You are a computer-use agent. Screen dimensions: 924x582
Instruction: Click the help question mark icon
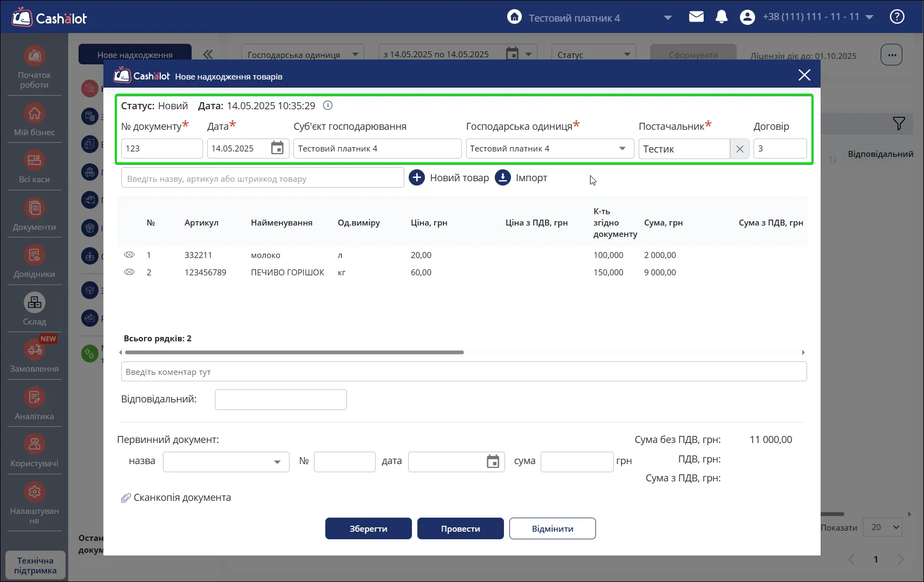897,17
